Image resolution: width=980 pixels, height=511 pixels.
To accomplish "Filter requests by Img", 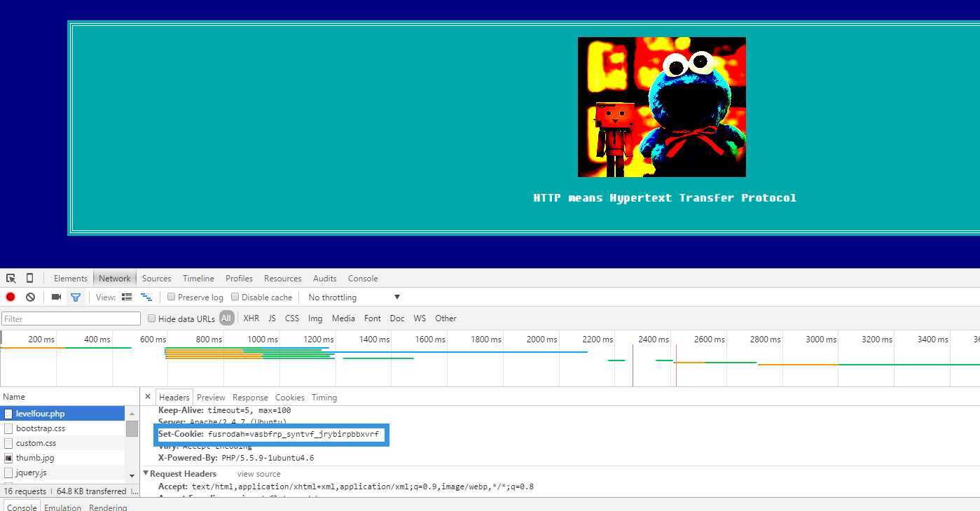I will click(315, 318).
